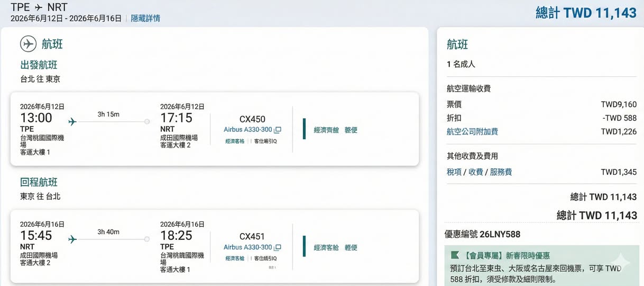This screenshot has width=644, height=286.
Task: Expand the 航空公司附加費 surcharge breakdown
Action: (x=472, y=131)
